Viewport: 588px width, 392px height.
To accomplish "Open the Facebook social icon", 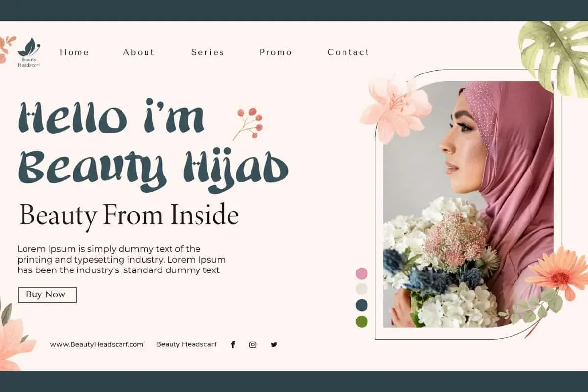I will (x=233, y=344).
